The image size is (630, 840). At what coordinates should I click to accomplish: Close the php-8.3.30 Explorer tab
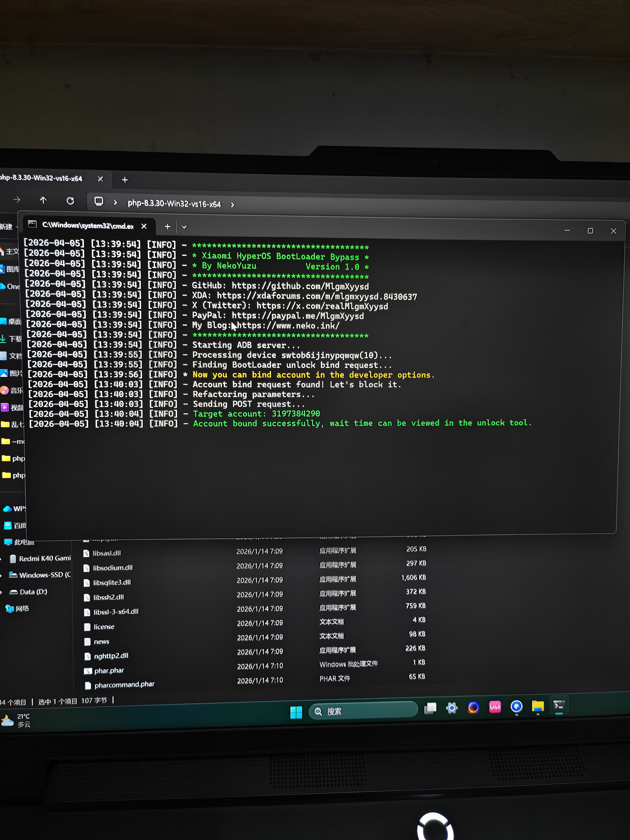tap(100, 179)
